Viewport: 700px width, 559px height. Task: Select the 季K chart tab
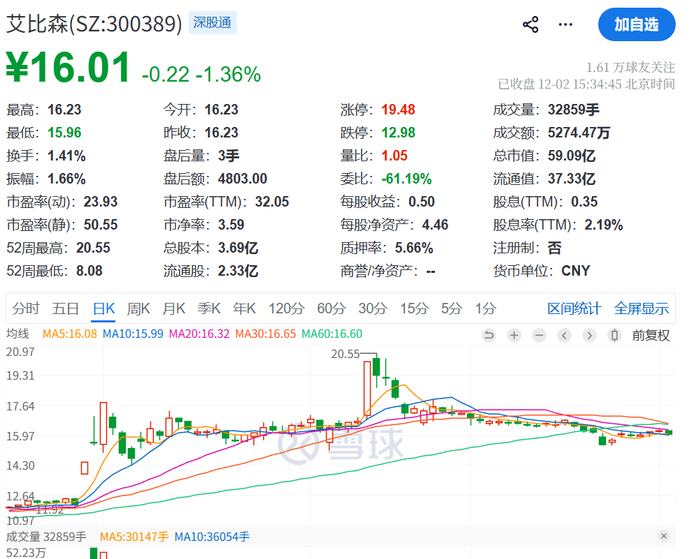click(209, 309)
